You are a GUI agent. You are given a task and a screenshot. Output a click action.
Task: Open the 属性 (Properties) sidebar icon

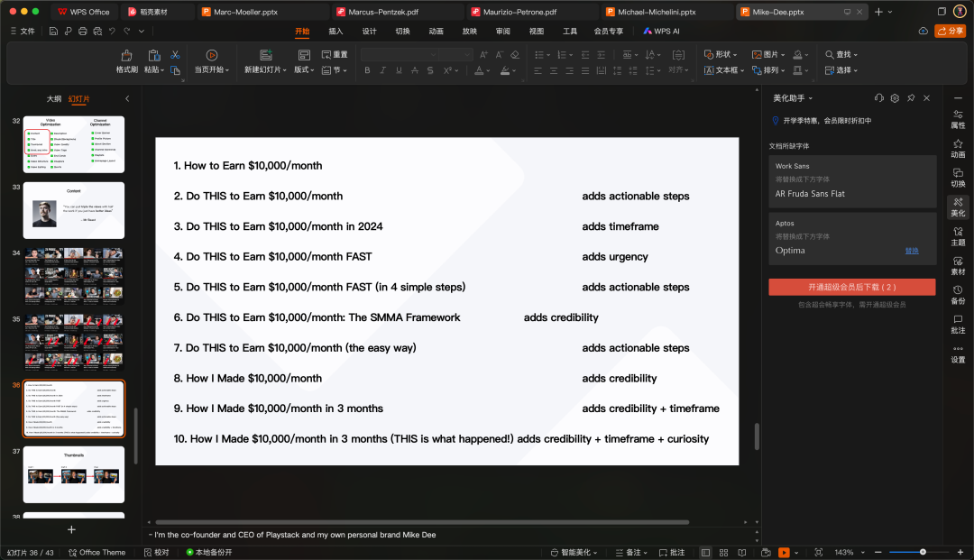[958, 119]
